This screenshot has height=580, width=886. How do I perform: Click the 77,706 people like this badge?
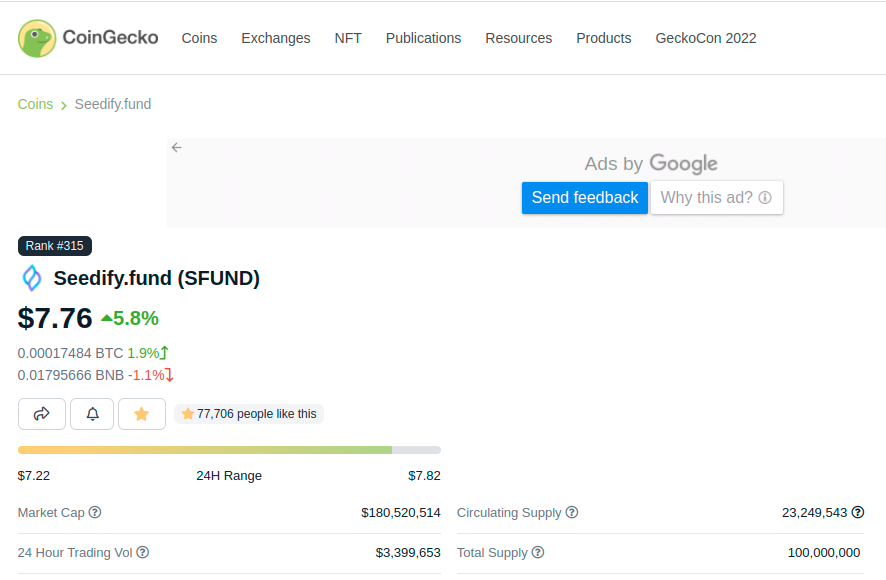click(249, 414)
